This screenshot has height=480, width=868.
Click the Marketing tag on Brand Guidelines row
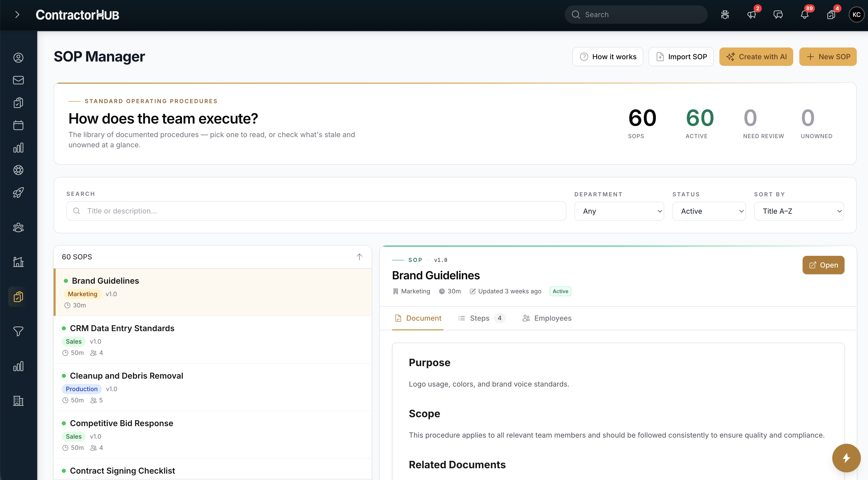point(82,294)
